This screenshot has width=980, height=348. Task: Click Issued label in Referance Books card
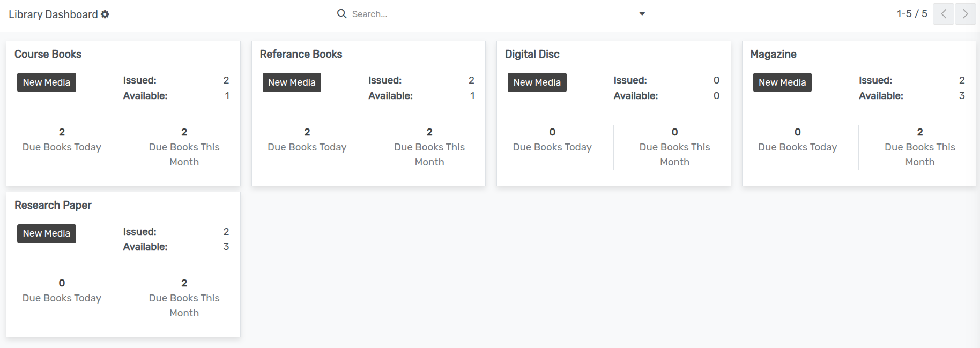(385, 80)
